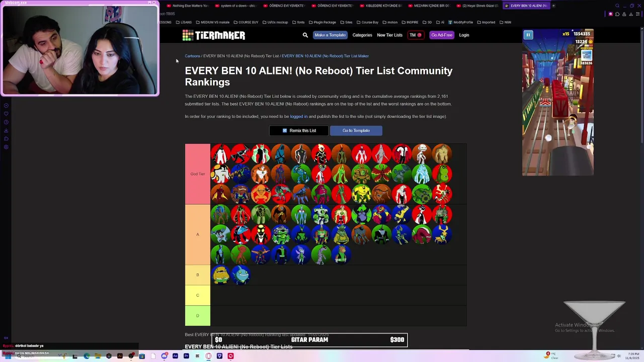Open the 'Ui/Ux mockup' bookmark folder
The width and height of the screenshot is (644, 362).
(275, 22)
